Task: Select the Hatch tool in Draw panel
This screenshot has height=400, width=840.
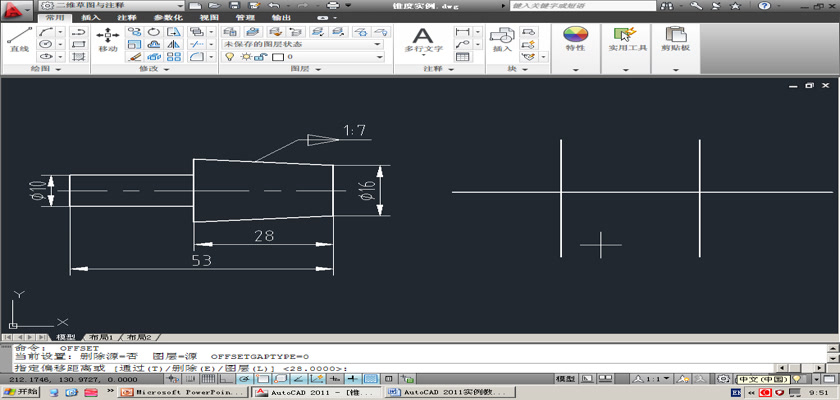Action: pyautogui.click(x=79, y=56)
